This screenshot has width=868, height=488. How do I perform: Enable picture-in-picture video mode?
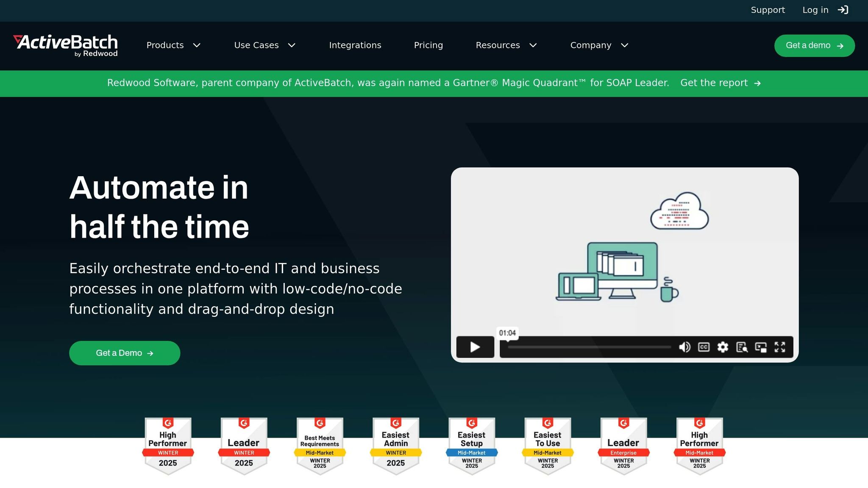(x=761, y=347)
